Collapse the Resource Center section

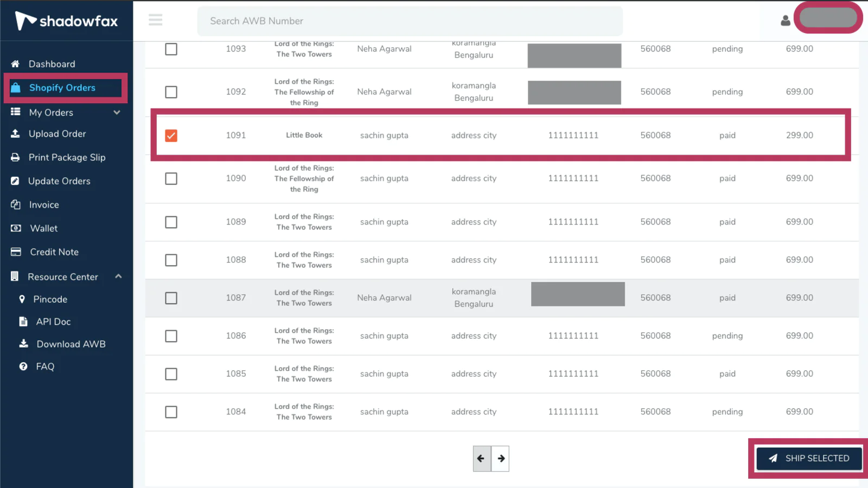click(118, 276)
